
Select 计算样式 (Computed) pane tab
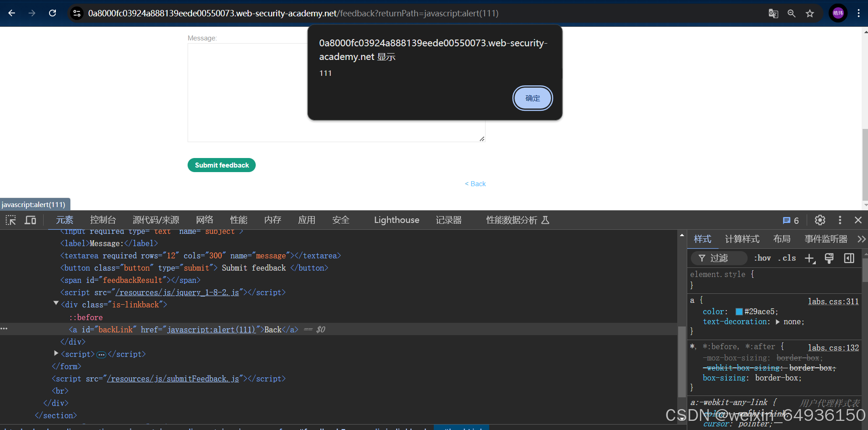742,239
